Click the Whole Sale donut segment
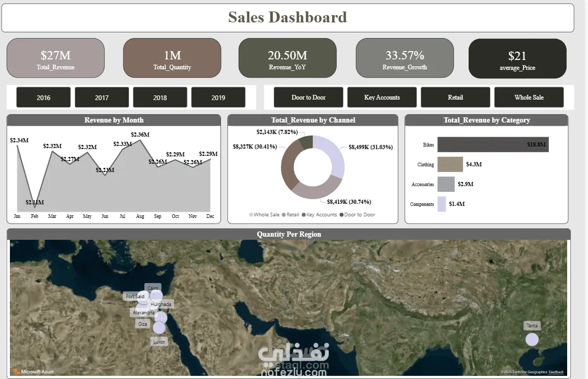Image resolution: width=588 pixels, height=379 pixels. click(334, 155)
